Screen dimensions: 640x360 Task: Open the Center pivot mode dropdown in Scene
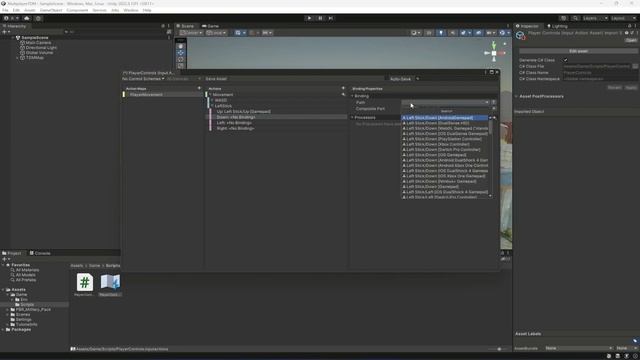tap(191, 33)
